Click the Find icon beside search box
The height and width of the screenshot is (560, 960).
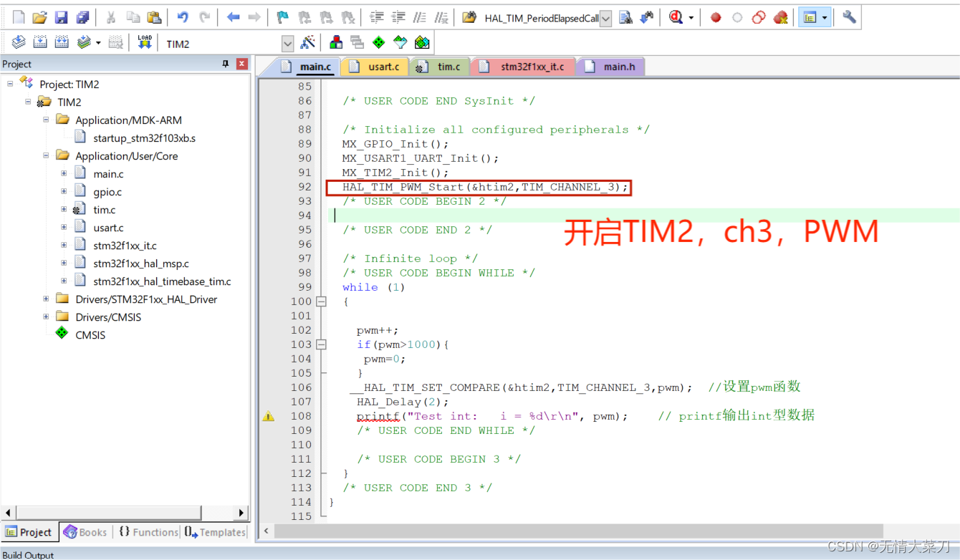(625, 17)
